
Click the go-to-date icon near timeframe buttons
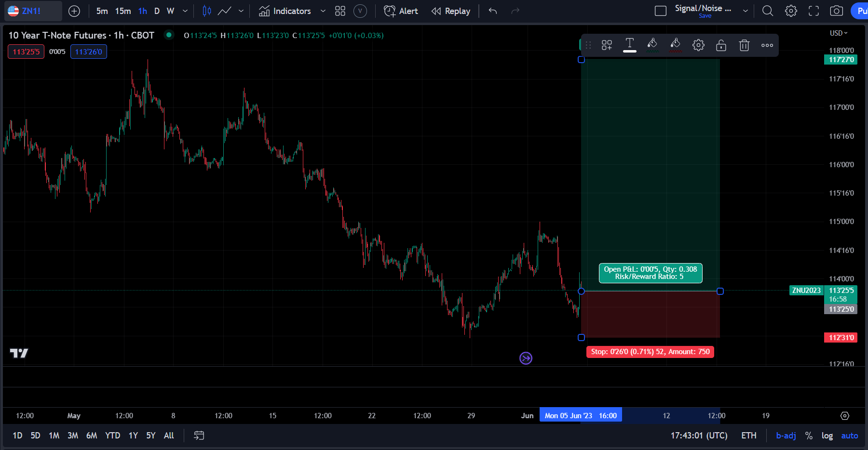click(x=199, y=435)
